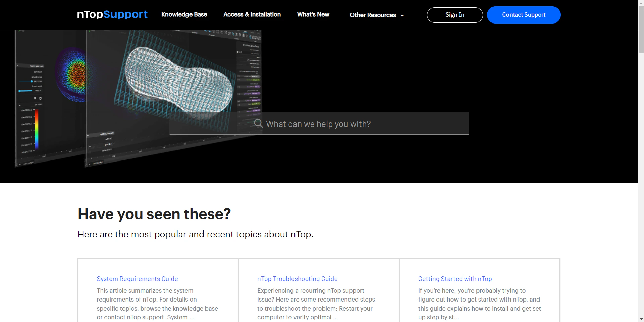644x322 pixels.
Task: Open the nTop Troubleshooting Guide link
Action: pyautogui.click(x=297, y=279)
